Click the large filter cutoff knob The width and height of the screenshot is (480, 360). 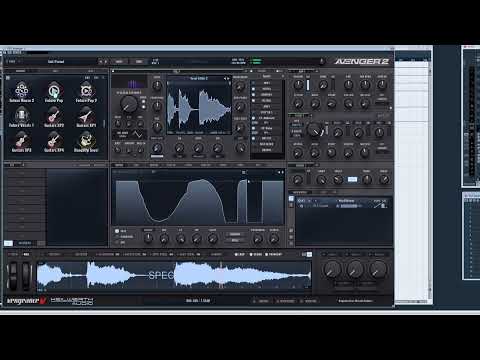315,130
